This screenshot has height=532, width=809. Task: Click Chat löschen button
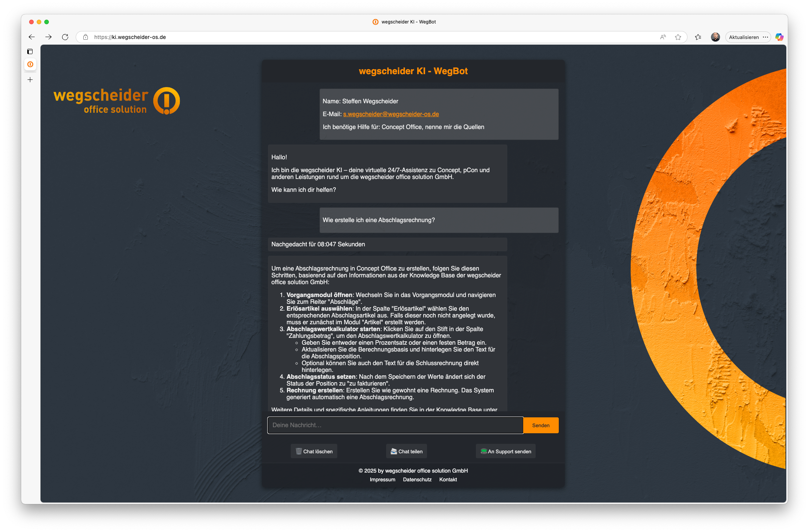tap(314, 451)
